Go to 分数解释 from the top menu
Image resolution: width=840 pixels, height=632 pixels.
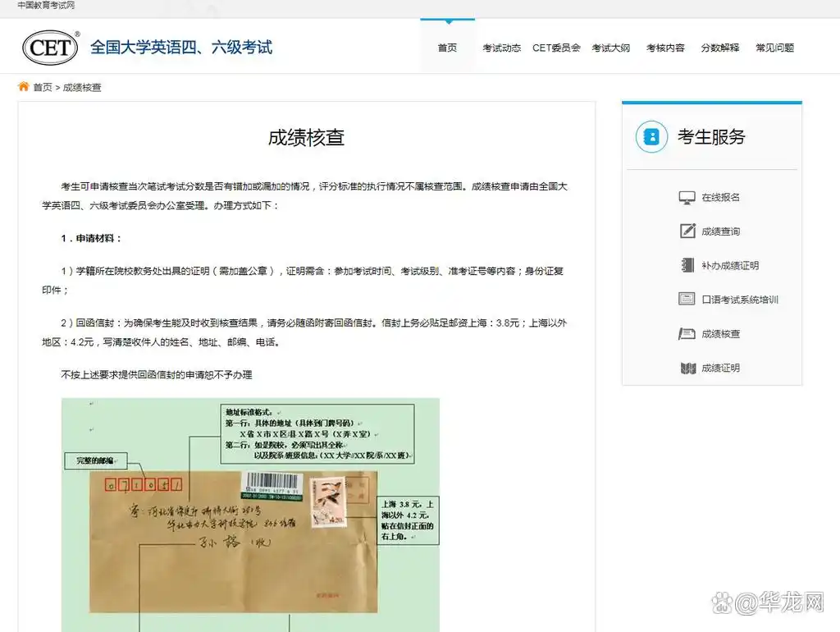click(719, 48)
